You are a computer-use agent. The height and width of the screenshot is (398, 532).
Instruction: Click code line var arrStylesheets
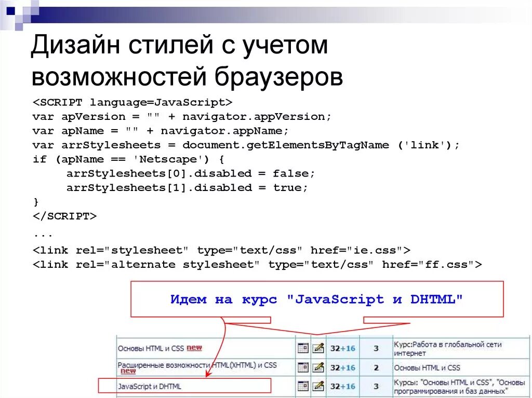click(x=246, y=145)
